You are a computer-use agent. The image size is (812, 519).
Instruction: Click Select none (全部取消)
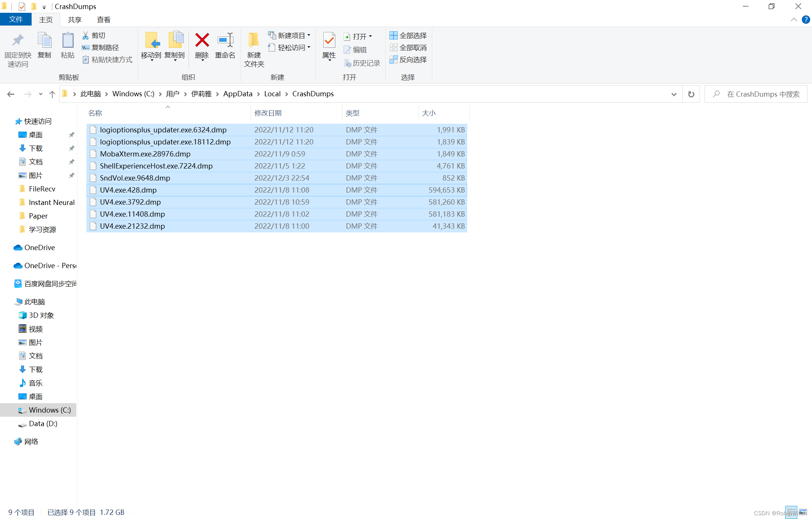[408, 47]
